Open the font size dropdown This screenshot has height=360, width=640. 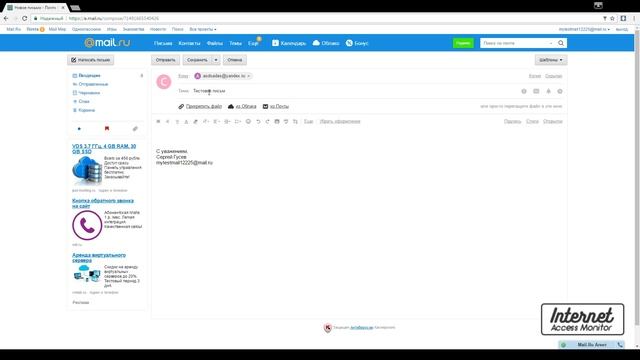[206, 121]
